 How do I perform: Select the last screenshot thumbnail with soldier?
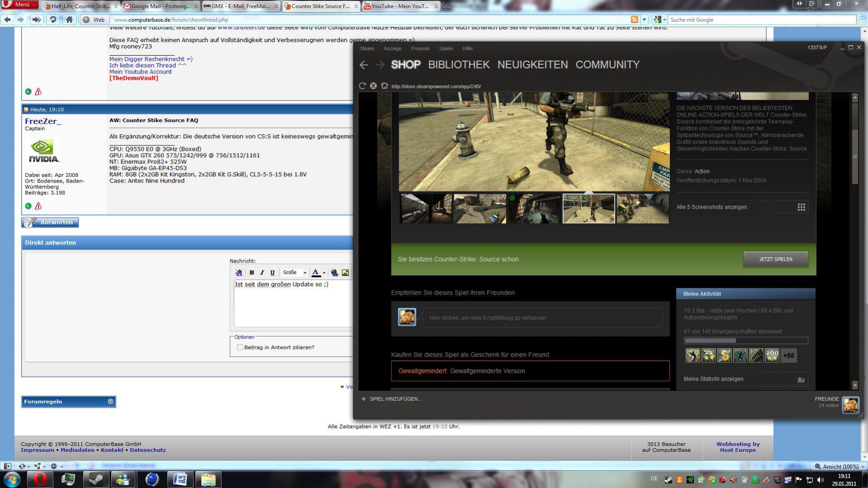(643, 209)
